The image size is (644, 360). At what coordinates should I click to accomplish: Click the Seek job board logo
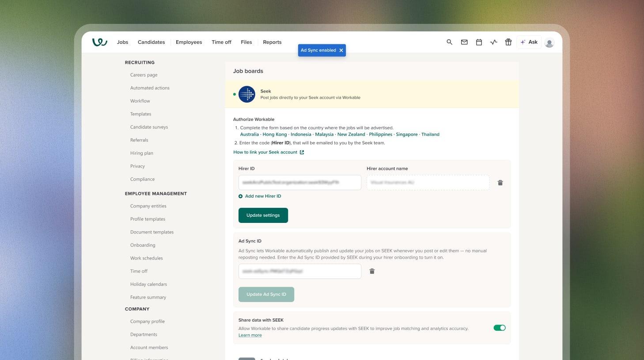247,94
